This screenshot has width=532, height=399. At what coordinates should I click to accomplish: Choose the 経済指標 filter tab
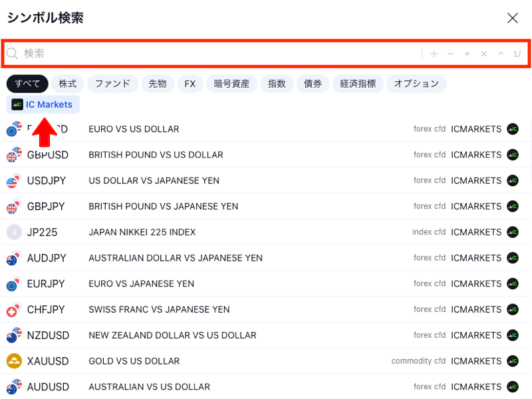point(358,84)
